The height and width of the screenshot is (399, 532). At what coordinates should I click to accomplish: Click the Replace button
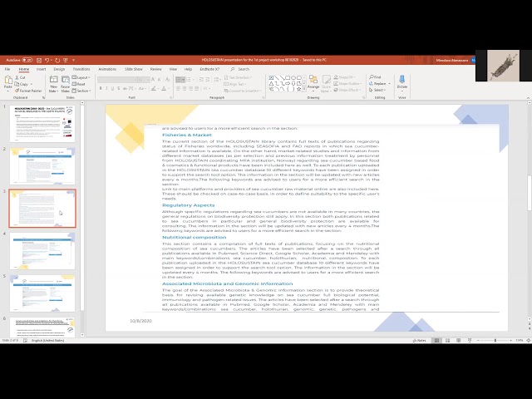(x=379, y=83)
